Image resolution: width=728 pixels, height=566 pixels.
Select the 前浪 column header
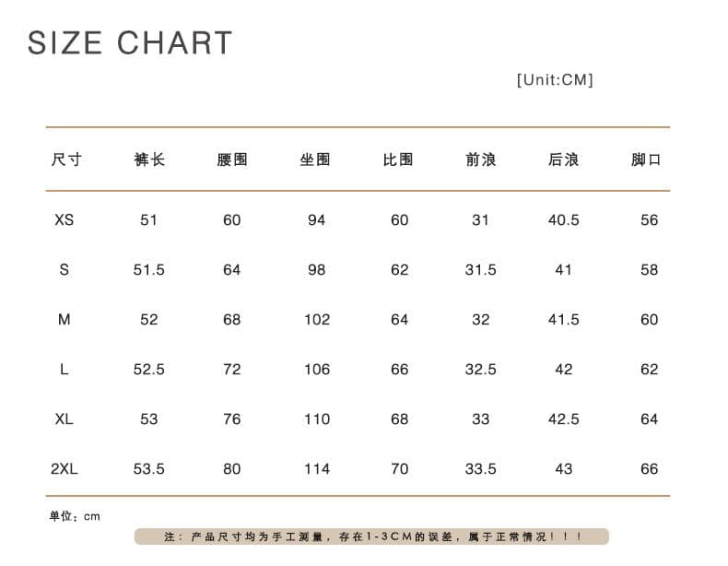481,159
